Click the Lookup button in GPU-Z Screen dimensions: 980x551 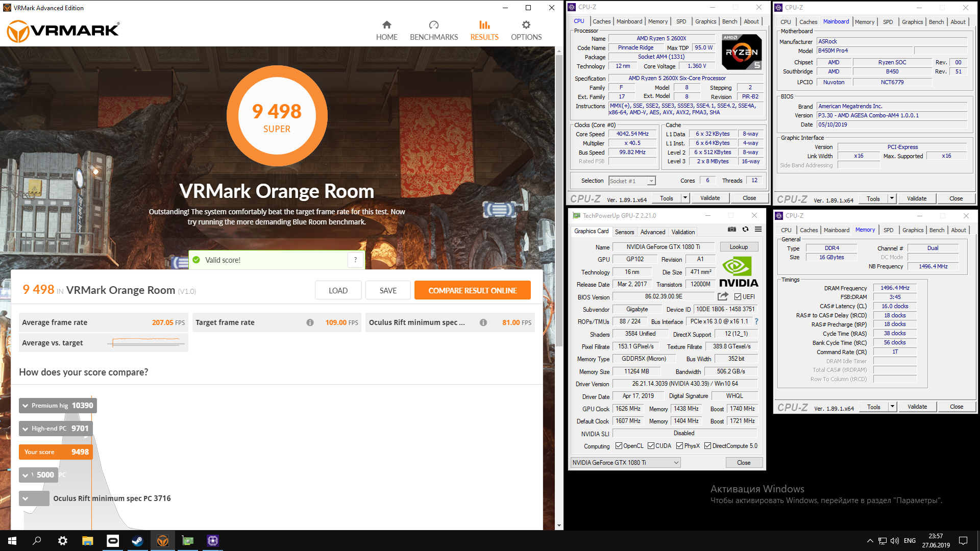click(739, 247)
